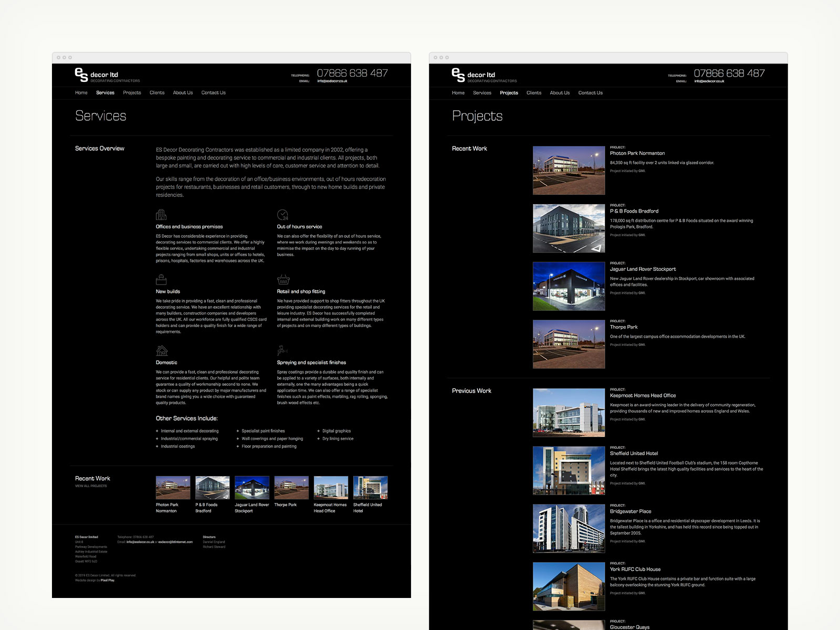This screenshot has width=840, height=630.
Task: Open Contact Us in the Services window navigation
Action: [214, 93]
